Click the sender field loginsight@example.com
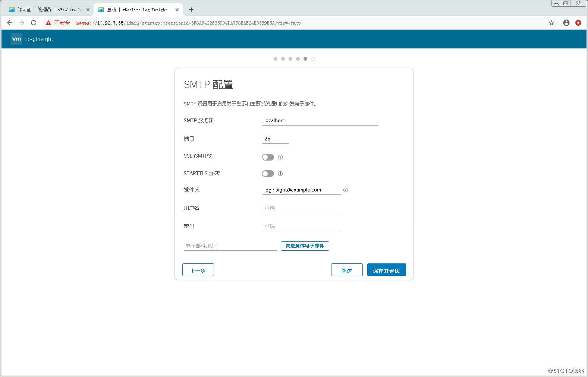Image resolution: width=588 pixels, height=377 pixels. 301,190
